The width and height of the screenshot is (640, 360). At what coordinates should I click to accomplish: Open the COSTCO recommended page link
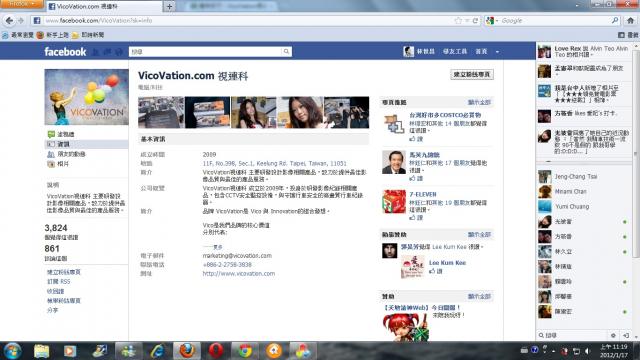pos(445,115)
